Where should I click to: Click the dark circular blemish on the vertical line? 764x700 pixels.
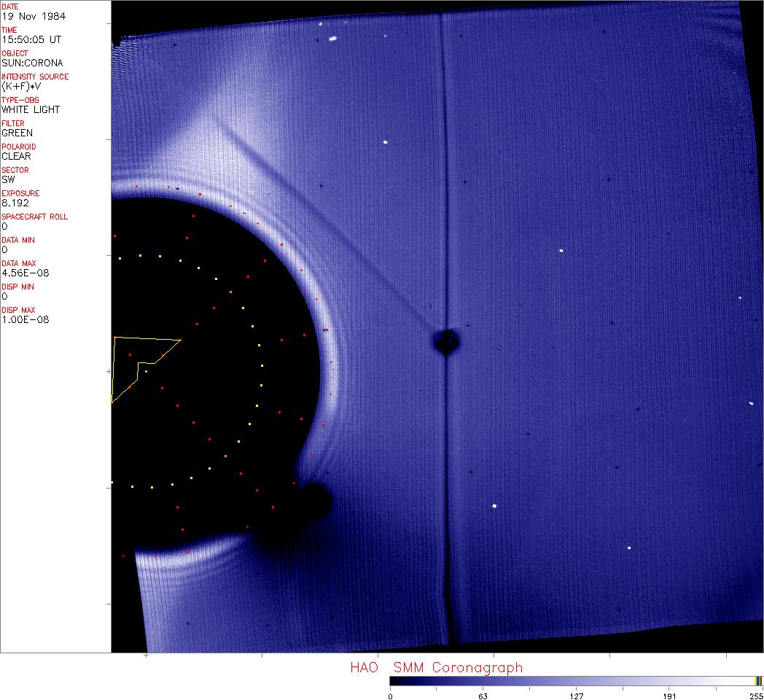click(445, 341)
